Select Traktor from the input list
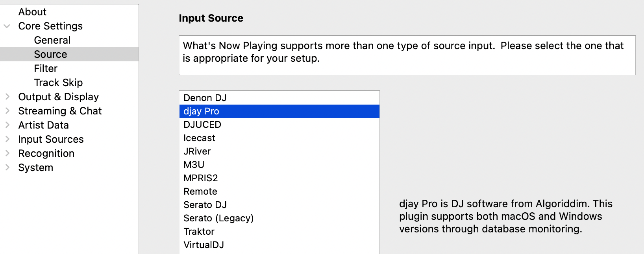The width and height of the screenshot is (644, 254). pyautogui.click(x=199, y=232)
